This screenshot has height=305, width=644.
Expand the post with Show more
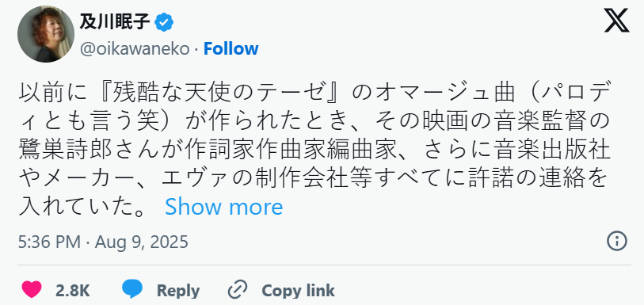pyautogui.click(x=224, y=207)
